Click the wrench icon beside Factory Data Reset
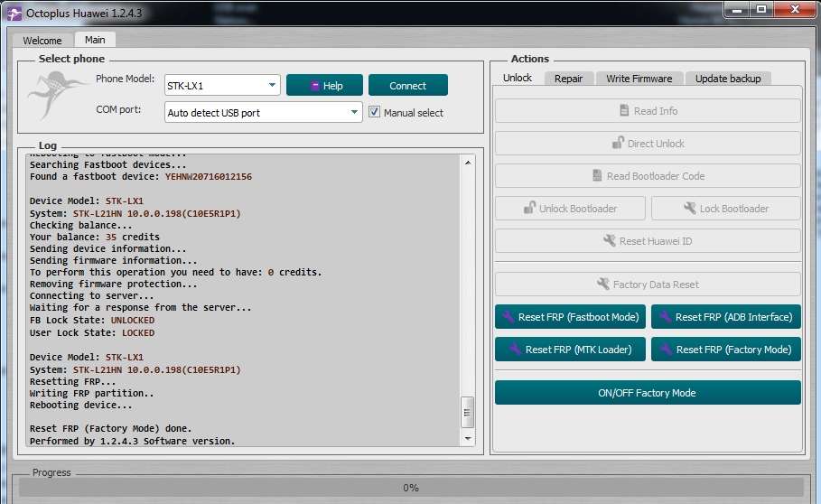This screenshot has width=821, height=504. [x=603, y=284]
